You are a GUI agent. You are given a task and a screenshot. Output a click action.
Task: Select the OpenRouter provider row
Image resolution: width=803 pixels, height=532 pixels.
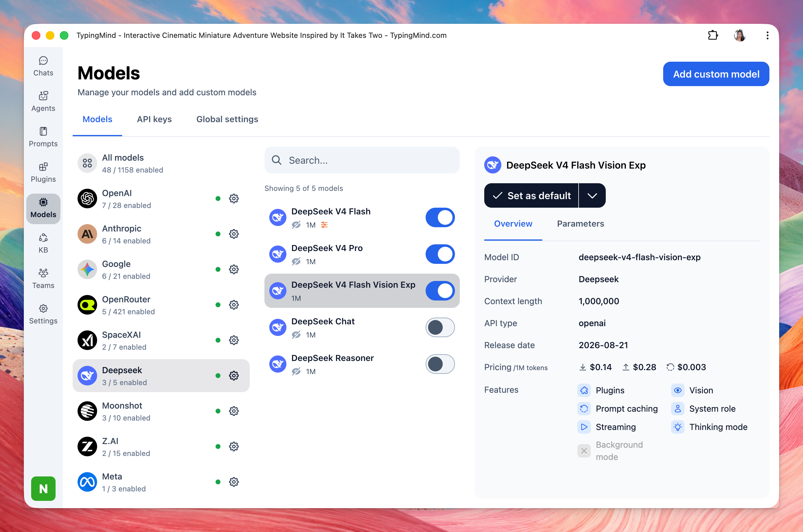click(x=161, y=305)
